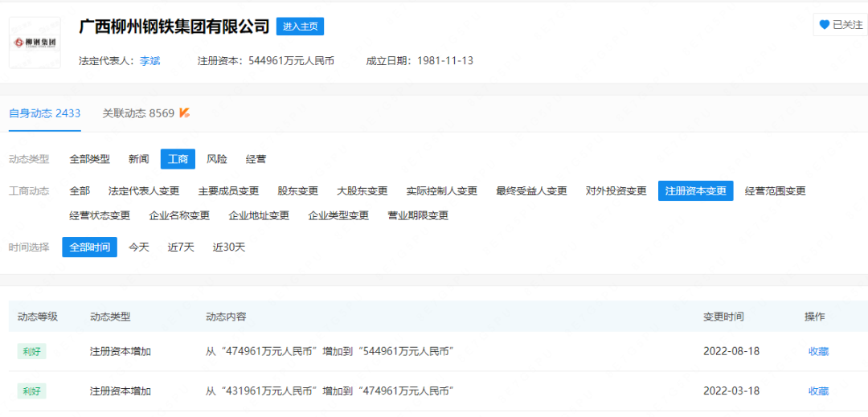Click 利好 tag on 2022-03-18 row
Viewport: 868px width, 417px height.
click(x=31, y=391)
